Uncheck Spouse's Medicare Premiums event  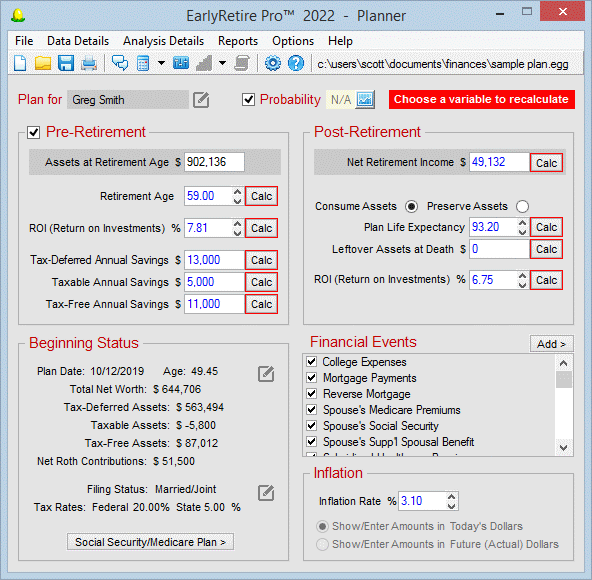[311, 410]
